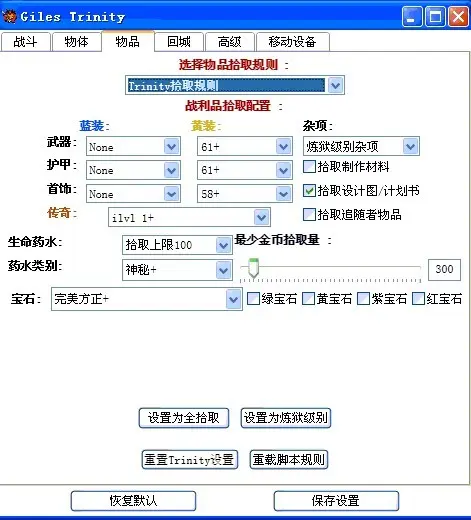Tick the 拾取追随者物品 checkbox

[x=309, y=214]
